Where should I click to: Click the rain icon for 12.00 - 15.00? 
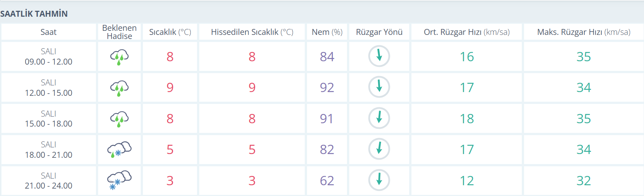(x=119, y=88)
